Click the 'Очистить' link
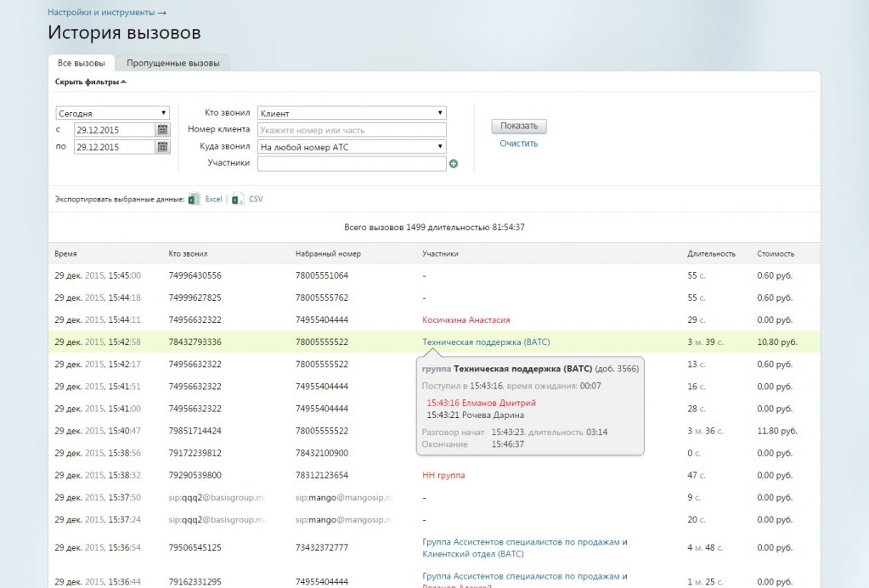 pyautogui.click(x=518, y=144)
